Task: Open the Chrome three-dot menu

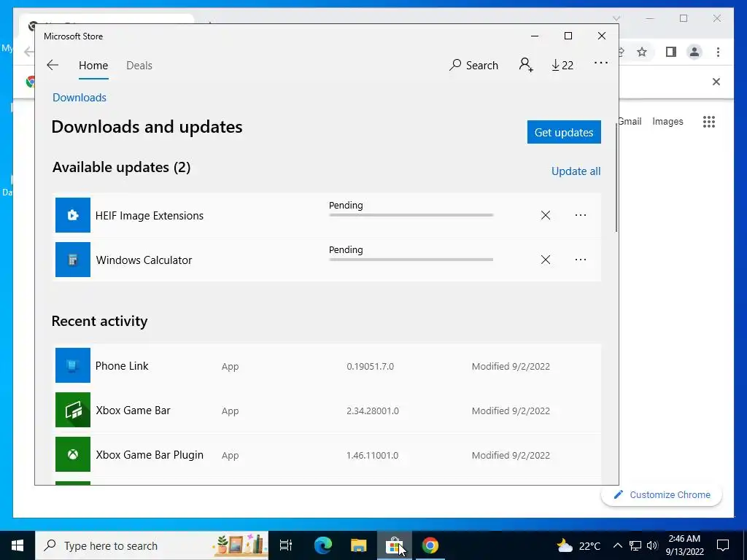Action: coord(718,52)
